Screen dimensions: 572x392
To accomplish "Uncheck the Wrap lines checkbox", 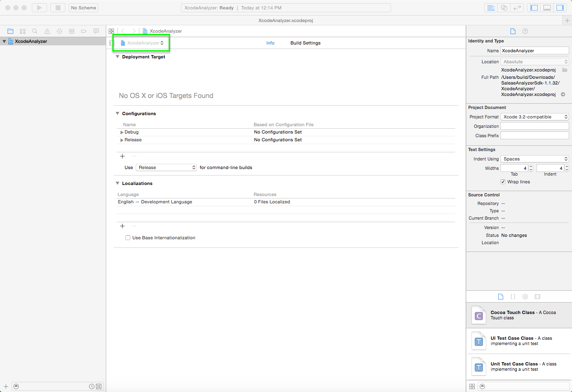I will (503, 182).
